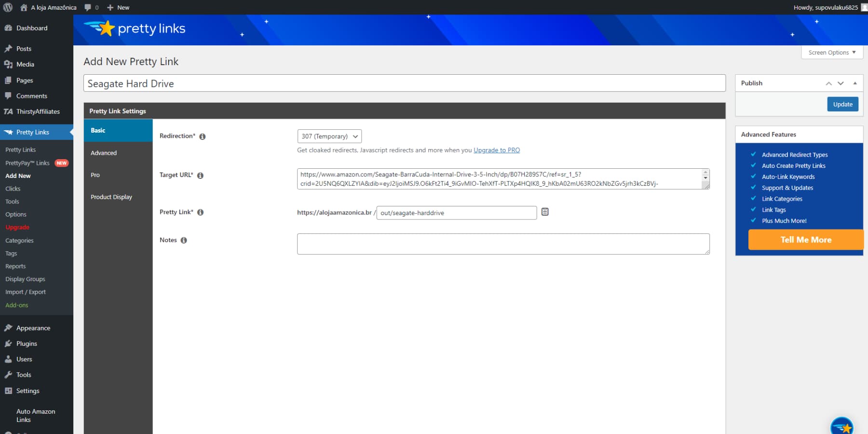The height and width of the screenshot is (434, 868).
Task: Open the WordPress logo menu in the admin bar
Action: (7, 7)
